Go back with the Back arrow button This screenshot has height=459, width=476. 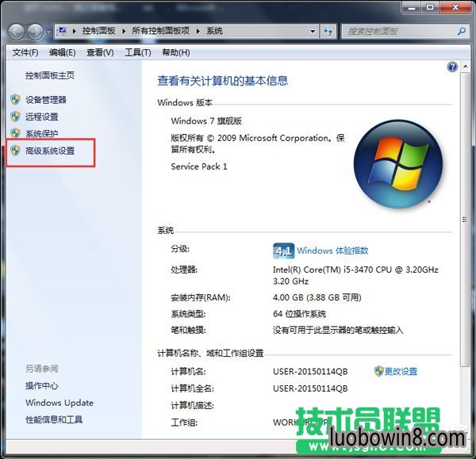tap(16, 32)
